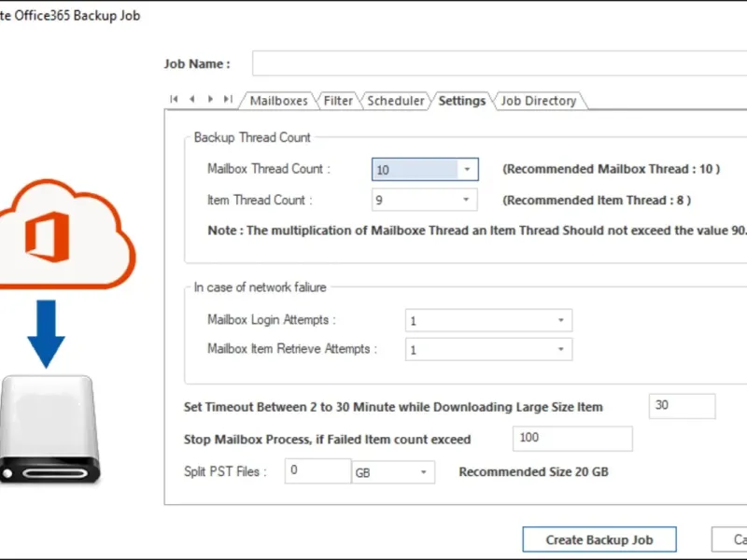Expand the Mailbox Thread Count dropdown
This screenshot has height=560, width=747.
[467, 170]
